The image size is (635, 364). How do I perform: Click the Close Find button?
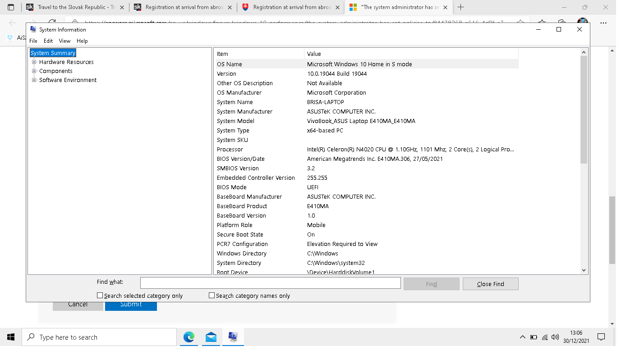(490, 284)
